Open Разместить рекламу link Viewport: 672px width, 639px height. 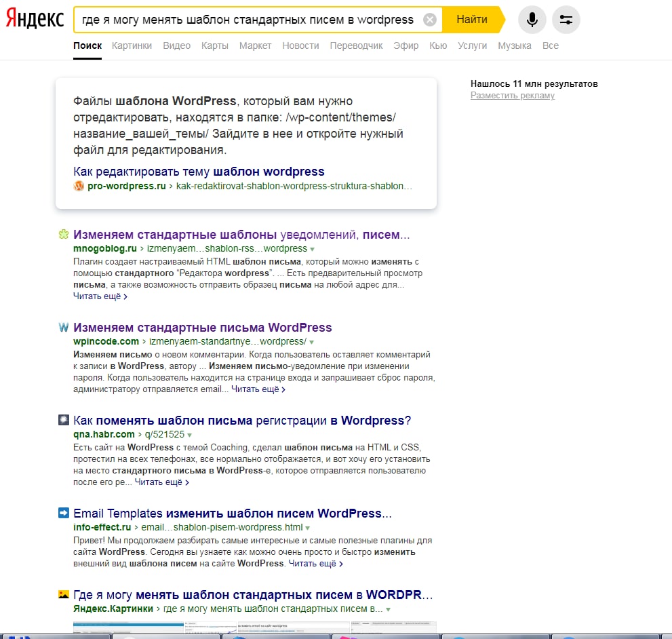[513, 95]
